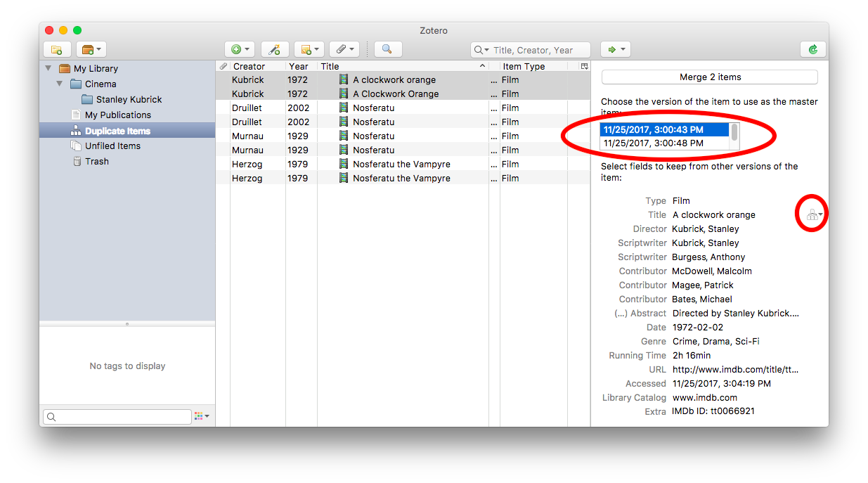Choose the 3:00:43 PM master version
Viewport: 868px width, 483px height.
point(664,129)
